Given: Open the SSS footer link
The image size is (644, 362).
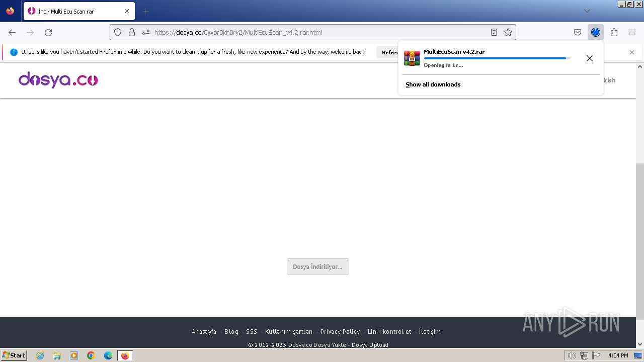Looking at the screenshot, I should click(x=252, y=332).
